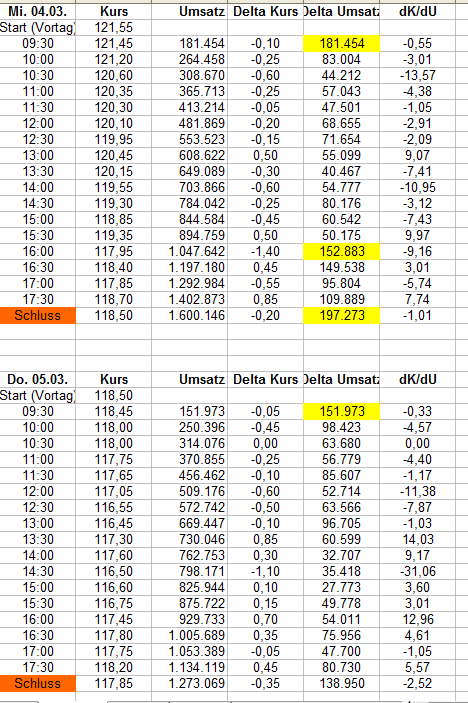Select the Umsatz header of the Do. 05.03. table
This screenshot has height=703, width=468.
(x=202, y=379)
